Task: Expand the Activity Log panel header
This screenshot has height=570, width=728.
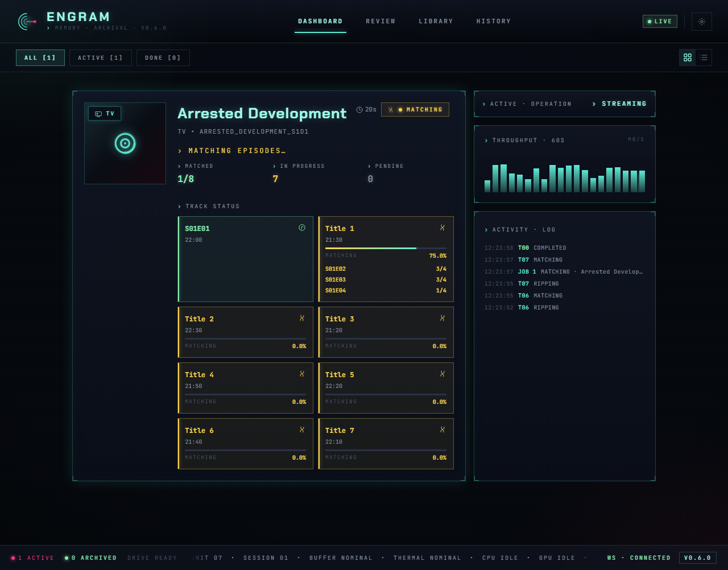Action: pyautogui.click(x=520, y=230)
